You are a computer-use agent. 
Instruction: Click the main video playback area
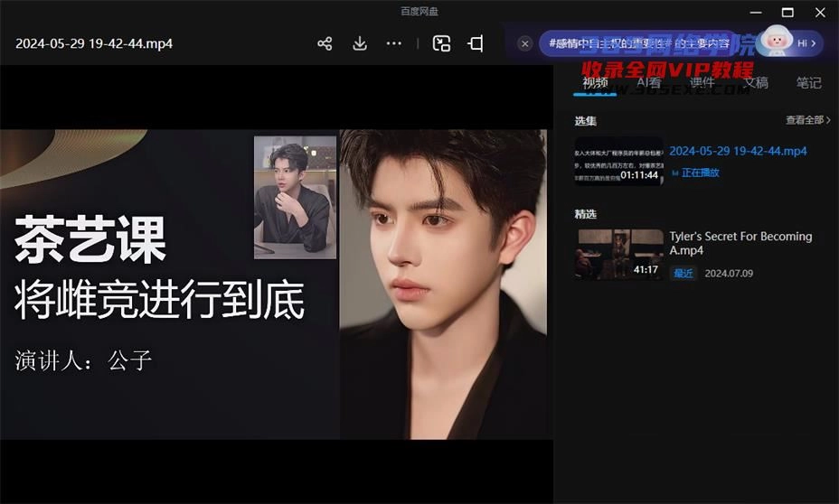(276, 284)
